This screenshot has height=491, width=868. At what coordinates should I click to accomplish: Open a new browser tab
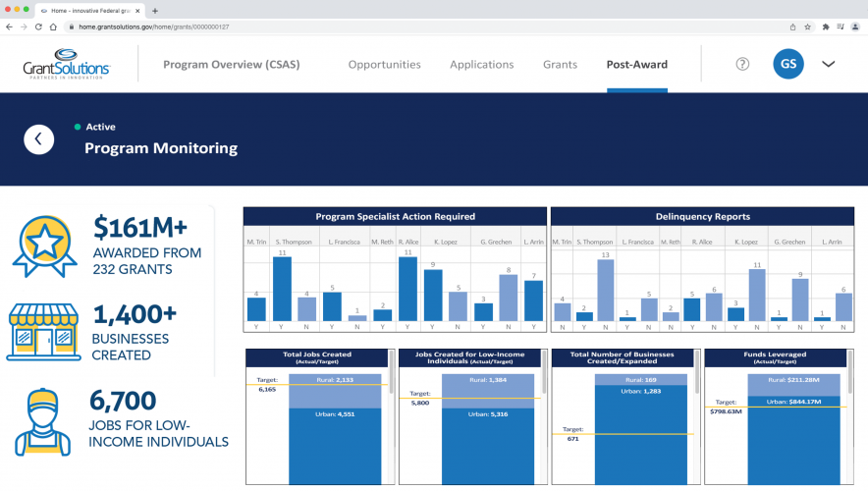pos(155,10)
